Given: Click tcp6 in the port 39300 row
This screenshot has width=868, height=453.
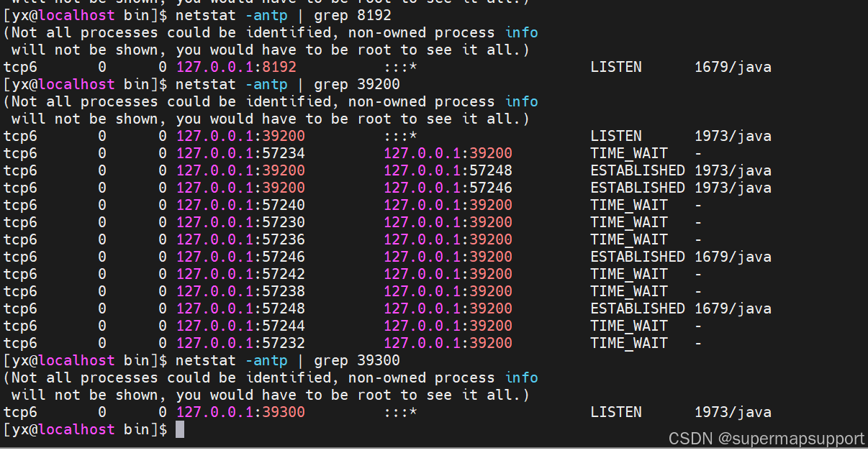Looking at the screenshot, I should click(20, 412).
